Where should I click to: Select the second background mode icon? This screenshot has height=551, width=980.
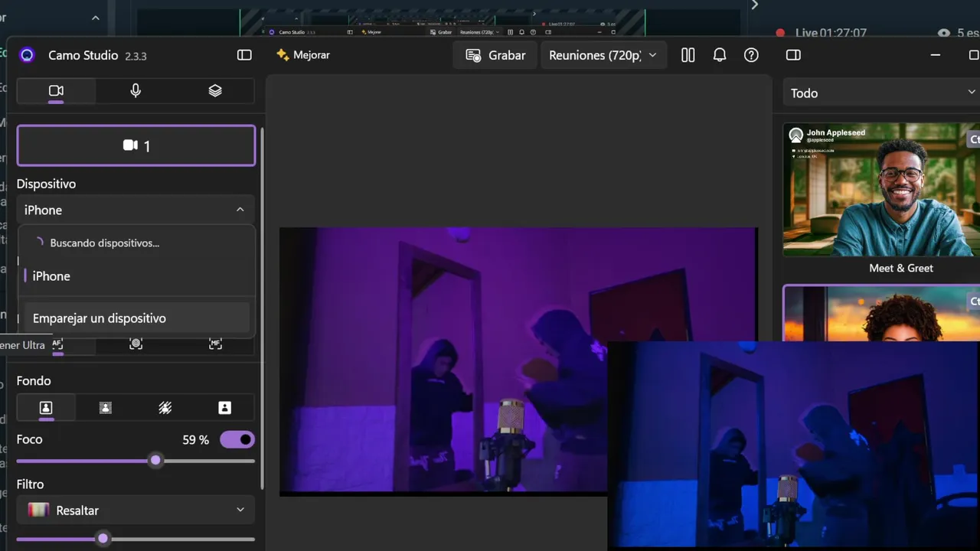click(x=106, y=408)
